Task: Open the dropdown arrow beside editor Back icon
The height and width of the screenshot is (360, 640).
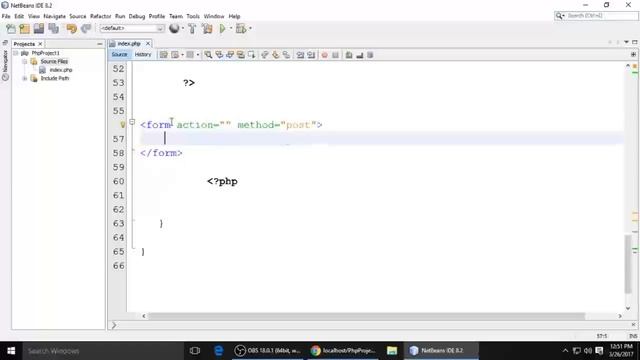Action: (182, 55)
